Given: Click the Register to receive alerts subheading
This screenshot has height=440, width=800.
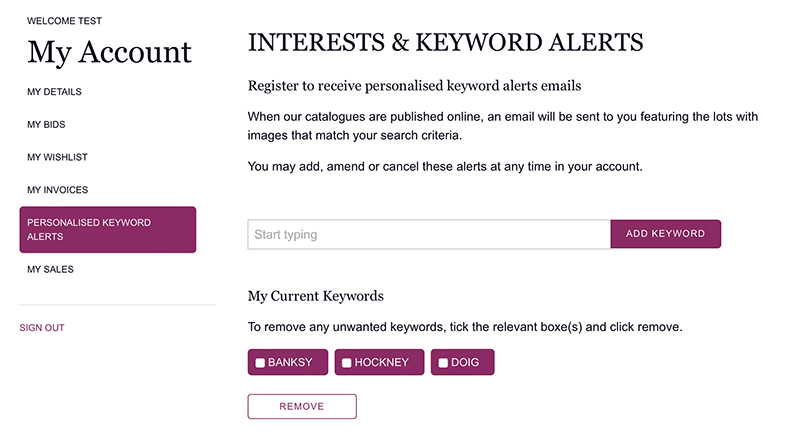Looking at the screenshot, I should point(414,86).
